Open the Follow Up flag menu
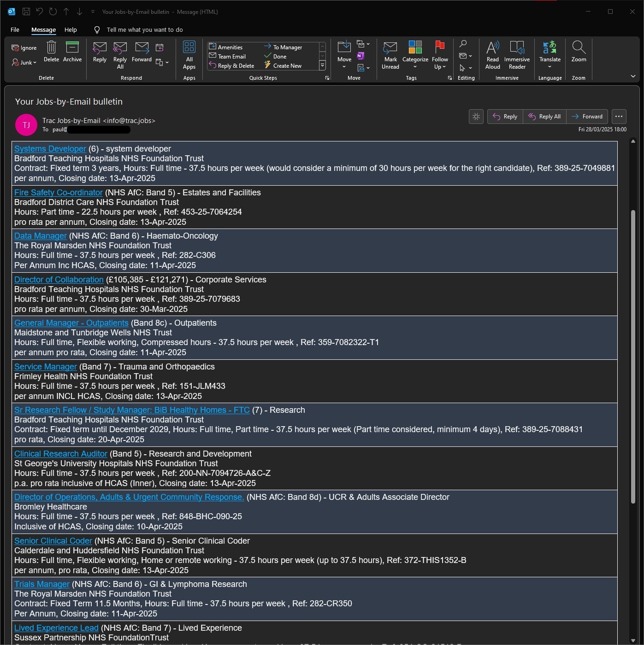Viewport: 644px width, 645px height. pos(440,55)
